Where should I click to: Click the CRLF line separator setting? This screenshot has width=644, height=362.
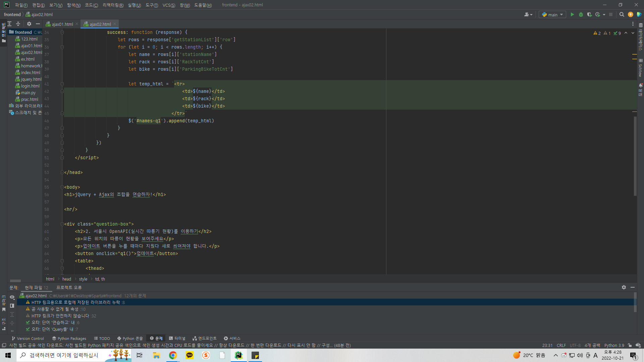click(561, 346)
